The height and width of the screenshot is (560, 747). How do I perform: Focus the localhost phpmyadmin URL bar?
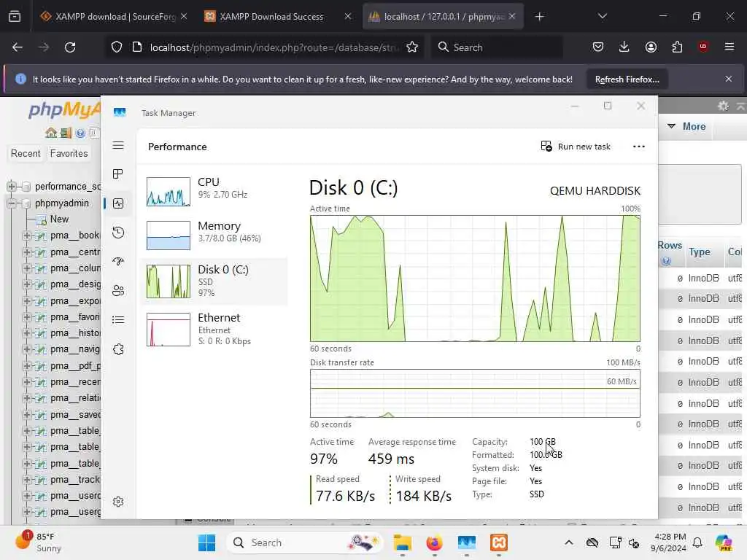[x=274, y=47]
